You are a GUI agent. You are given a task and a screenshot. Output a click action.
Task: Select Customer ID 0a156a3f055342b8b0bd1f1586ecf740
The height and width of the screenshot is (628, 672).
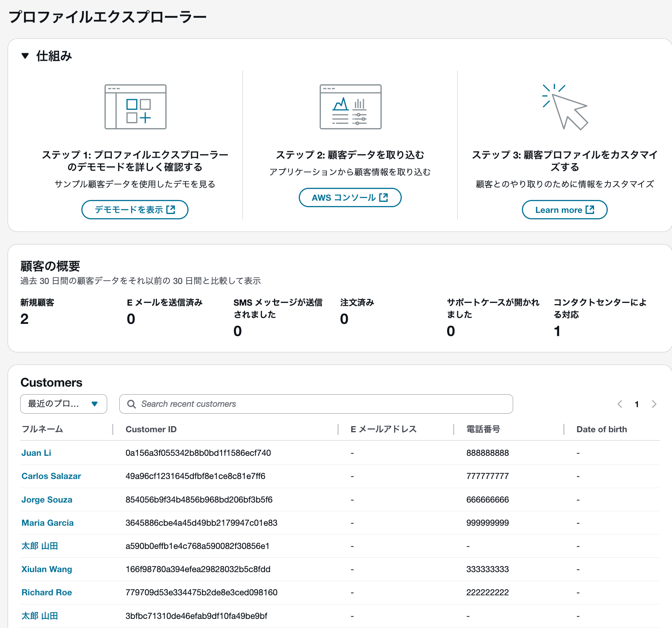point(198,453)
